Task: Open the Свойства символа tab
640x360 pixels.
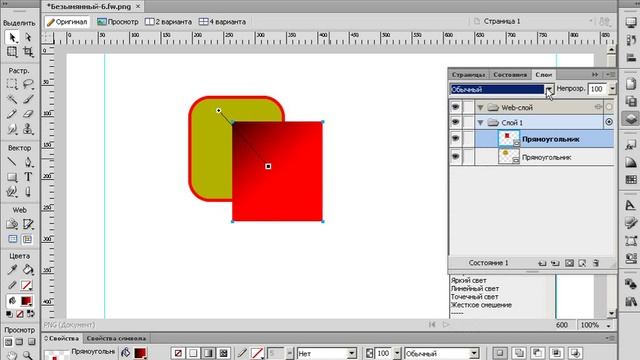Action: [x=116, y=338]
